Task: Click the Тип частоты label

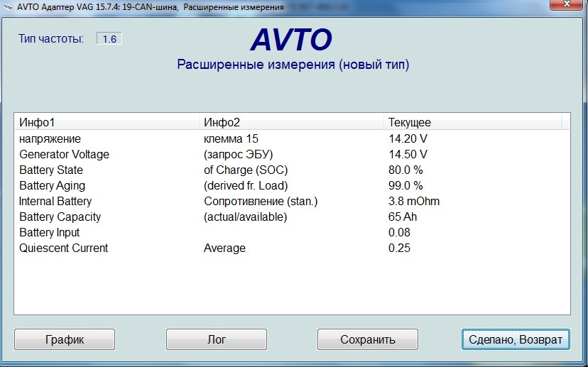Action: tap(51, 38)
